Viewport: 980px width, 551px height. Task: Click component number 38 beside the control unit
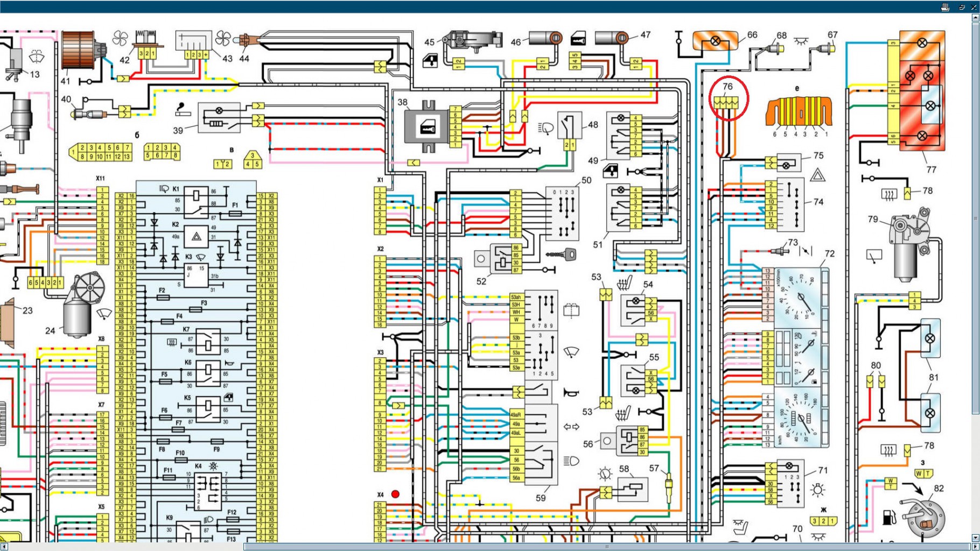tap(403, 102)
